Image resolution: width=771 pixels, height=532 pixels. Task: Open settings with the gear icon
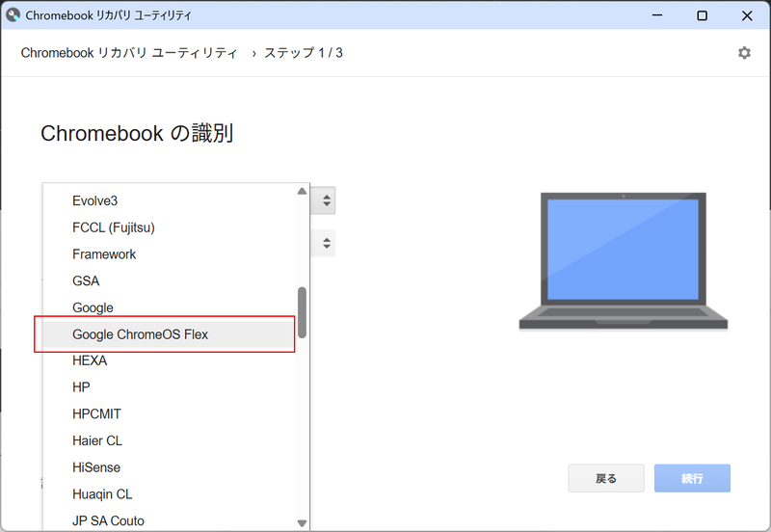744,53
